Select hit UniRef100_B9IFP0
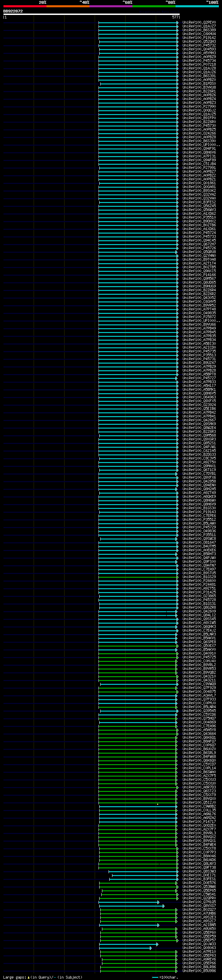The height and width of the screenshot is (980, 222). 199,118
